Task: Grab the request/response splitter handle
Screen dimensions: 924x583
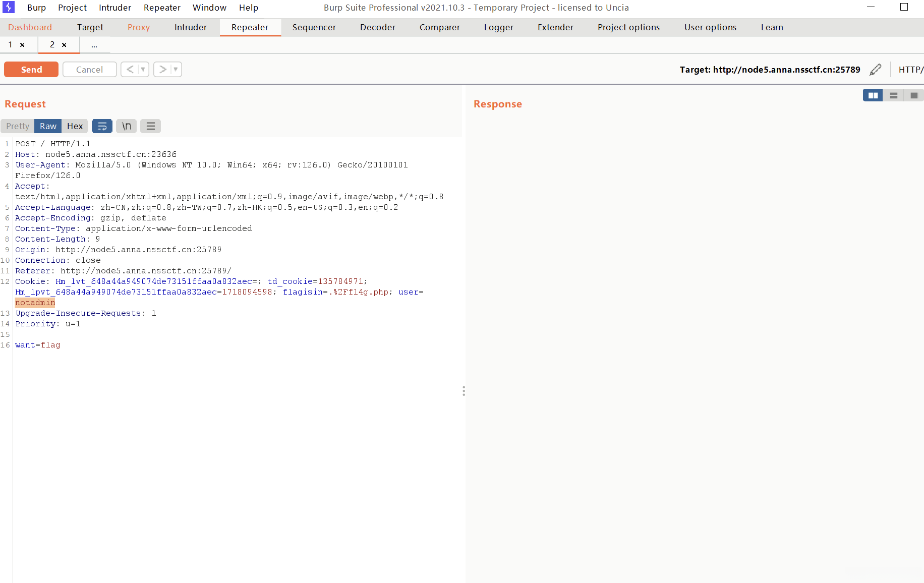Action: (464, 391)
